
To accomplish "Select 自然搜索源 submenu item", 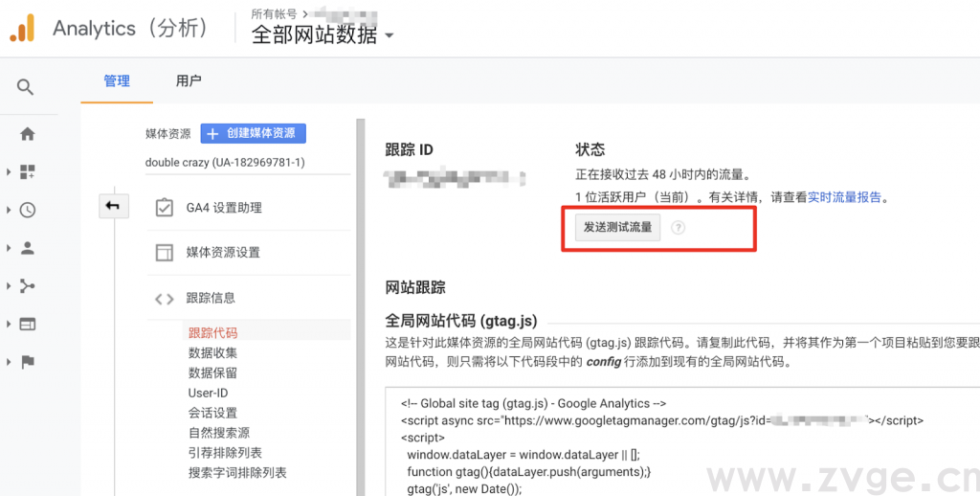I will click(x=219, y=433).
